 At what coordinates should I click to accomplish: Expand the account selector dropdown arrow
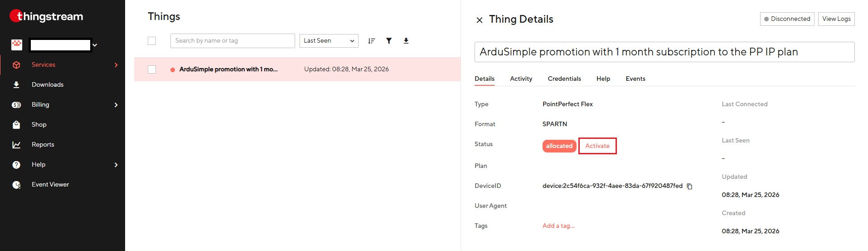click(95, 45)
